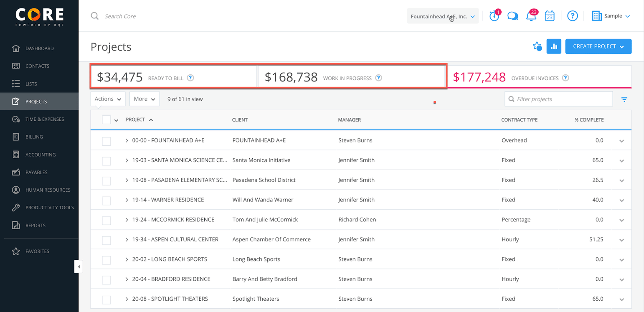Check the box for 20-02 - LONG BEACH SPORTS

[x=106, y=260]
